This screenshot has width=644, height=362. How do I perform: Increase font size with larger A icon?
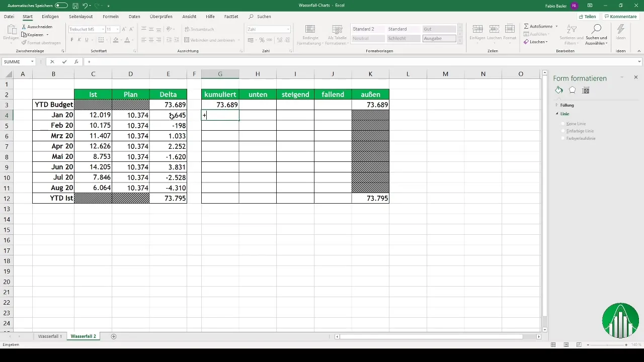pos(125,29)
